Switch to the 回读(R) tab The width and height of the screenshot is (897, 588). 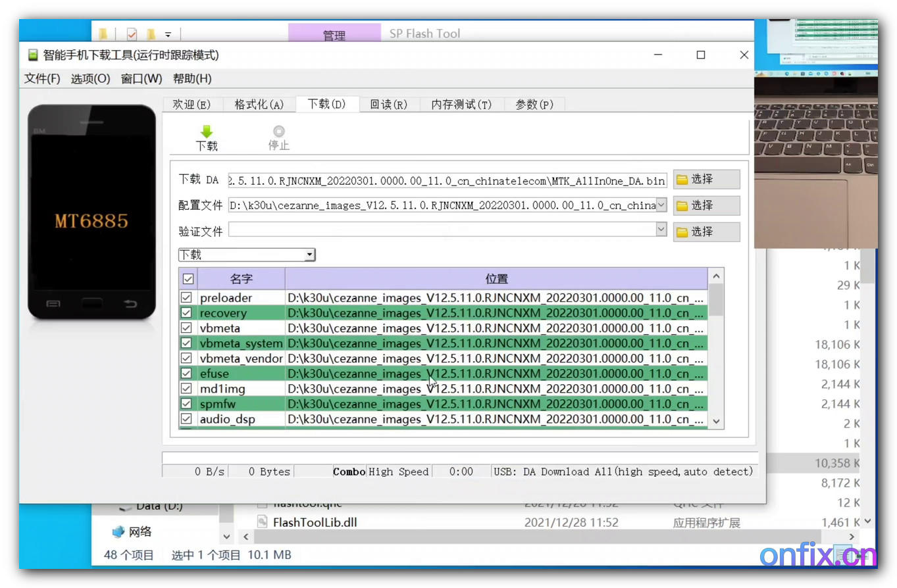tap(389, 105)
